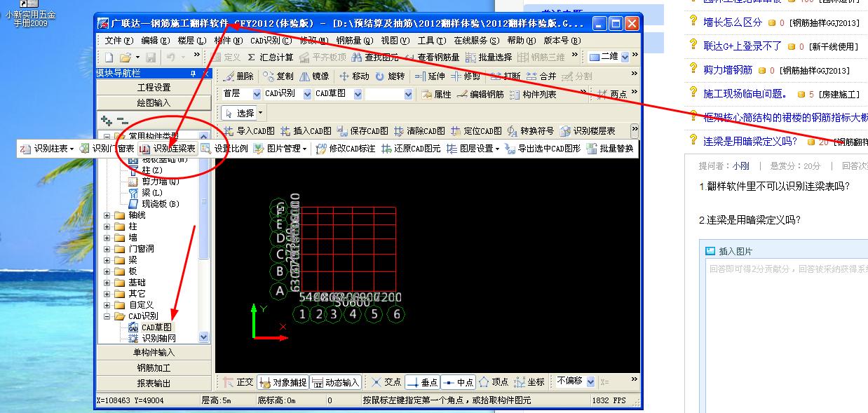Toggle 顶点 vertex snap
The image size is (868, 413).
(494, 382)
